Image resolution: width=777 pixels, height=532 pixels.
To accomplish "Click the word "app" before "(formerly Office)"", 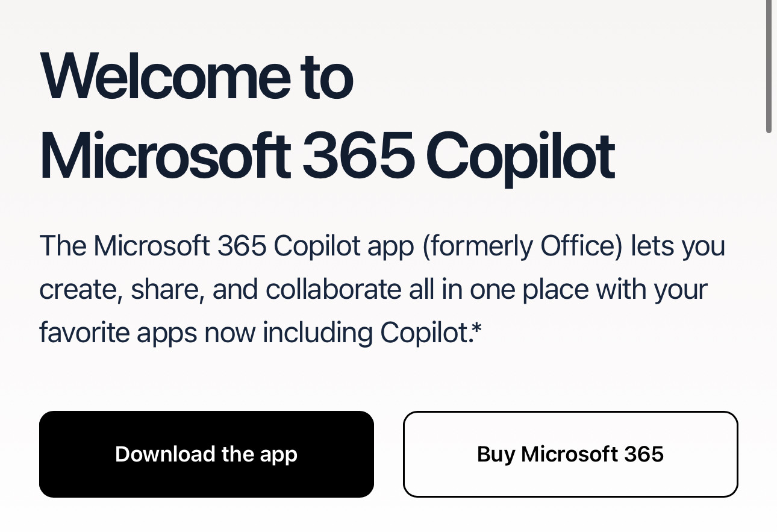I will point(390,247).
